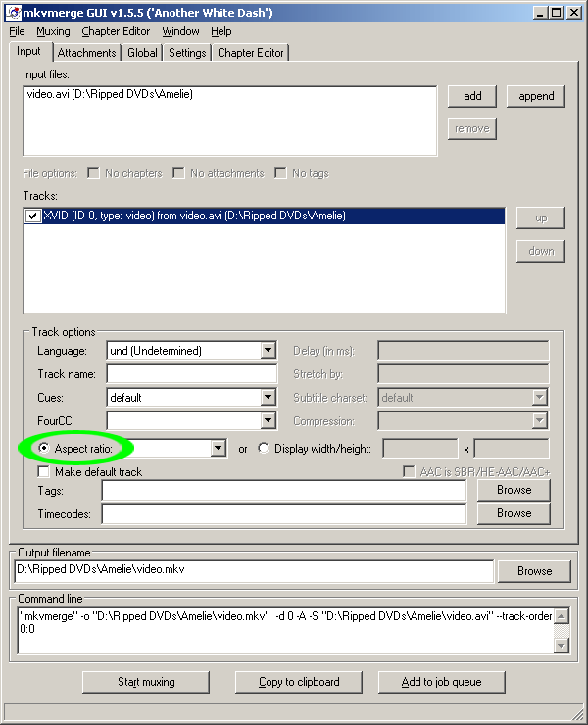The height and width of the screenshot is (725, 588).
Task: Click the add input file button
Action: pyautogui.click(x=472, y=96)
